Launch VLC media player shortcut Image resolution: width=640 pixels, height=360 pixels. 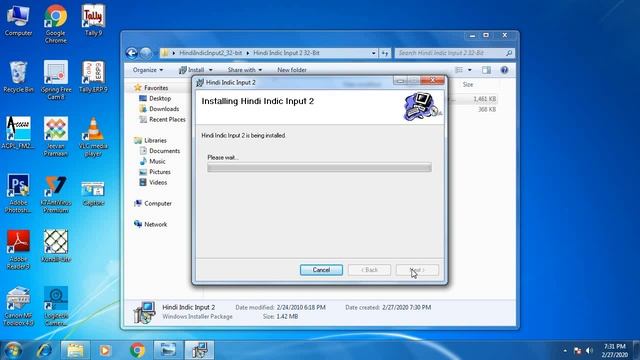click(93, 137)
